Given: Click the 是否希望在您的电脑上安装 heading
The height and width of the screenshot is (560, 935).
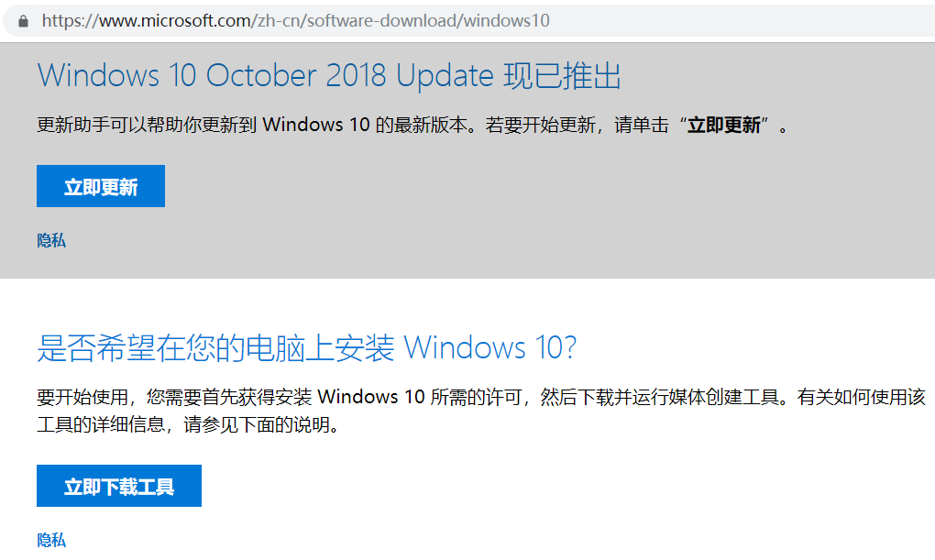Looking at the screenshot, I should point(215,347).
